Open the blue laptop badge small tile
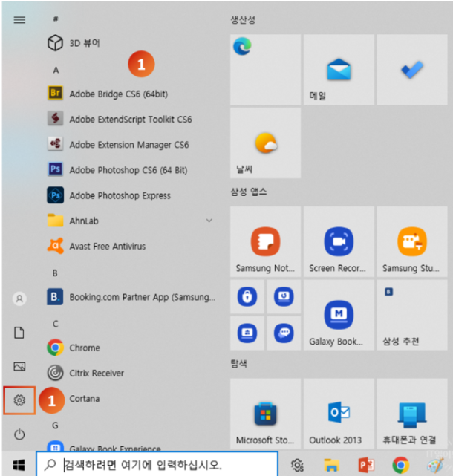The width and height of the screenshot is (453, 476). point(247,333)
